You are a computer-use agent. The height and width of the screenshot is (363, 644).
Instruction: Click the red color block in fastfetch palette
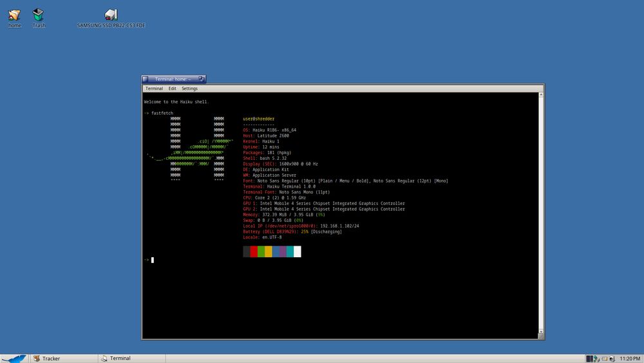click(254, 251)
